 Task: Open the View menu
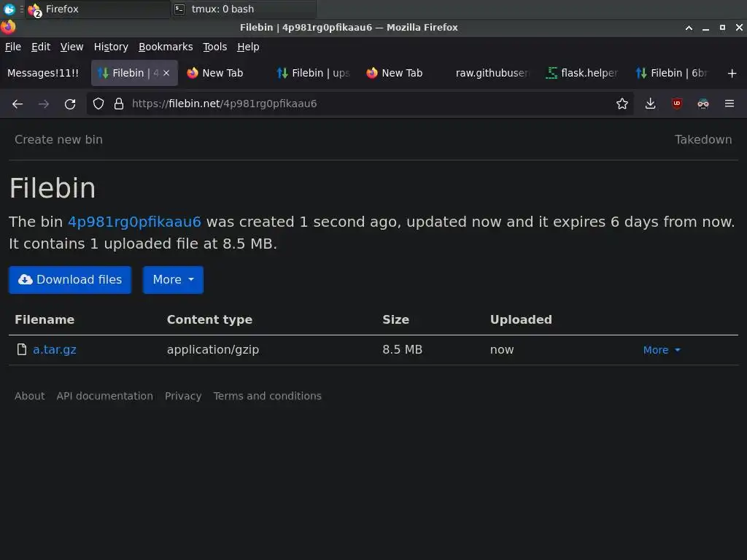pos(71,47)
